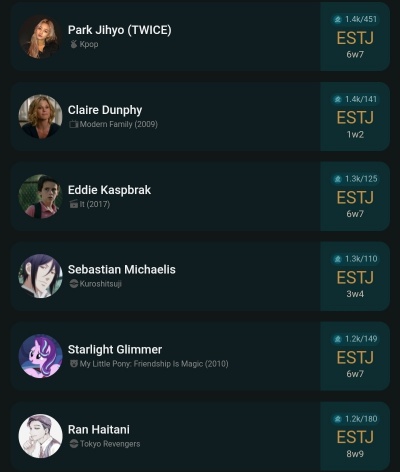Open Park Jihyo's profile picture

click(x=40, y=37)
